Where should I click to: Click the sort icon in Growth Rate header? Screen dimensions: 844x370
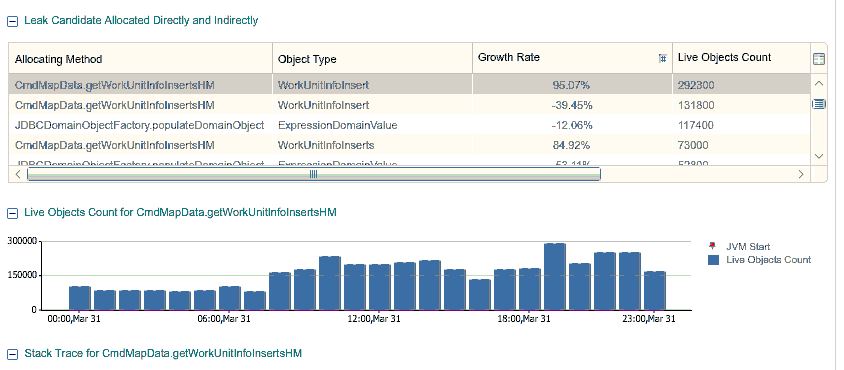pos(663,58)
